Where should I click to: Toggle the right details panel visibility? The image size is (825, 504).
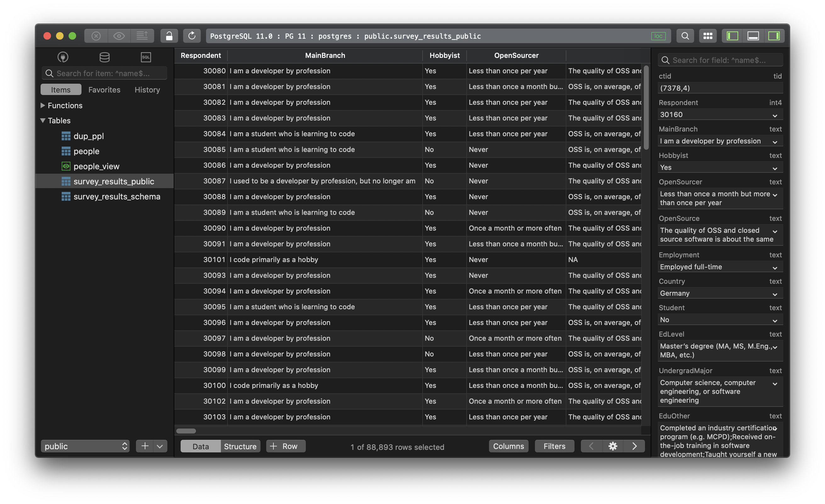(774, 36)
